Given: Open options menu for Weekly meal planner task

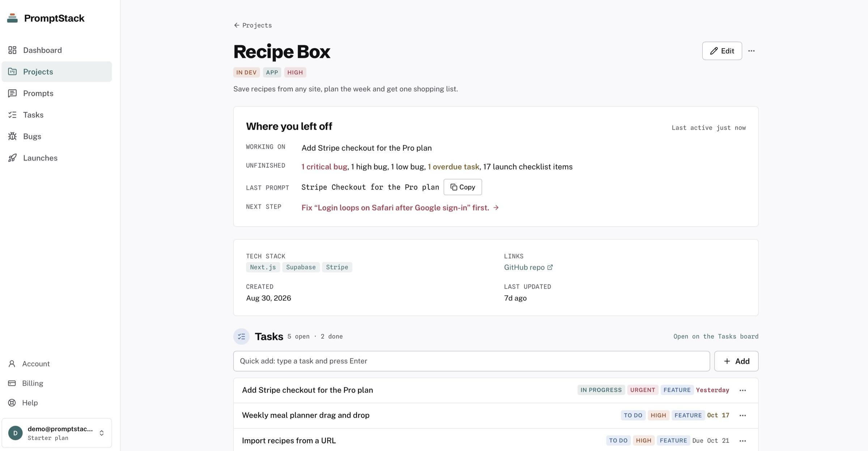Looking at the screenshot, I should [743, 416].
